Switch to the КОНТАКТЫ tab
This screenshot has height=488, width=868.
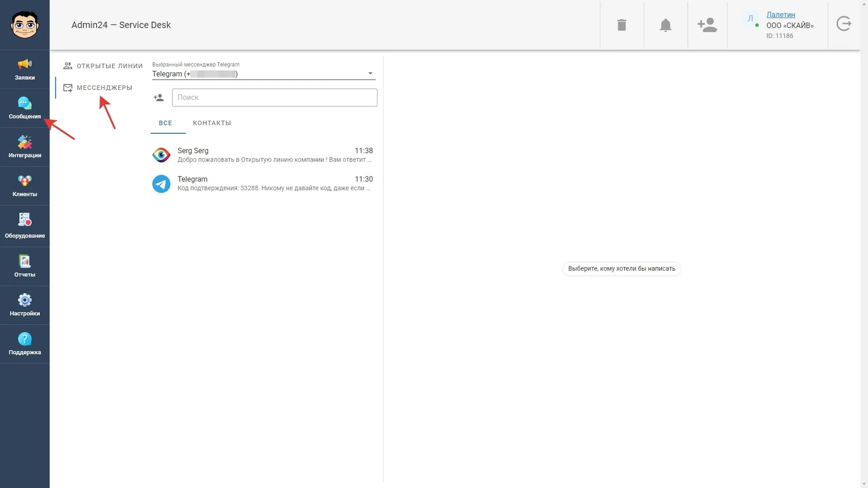[212, 123]
